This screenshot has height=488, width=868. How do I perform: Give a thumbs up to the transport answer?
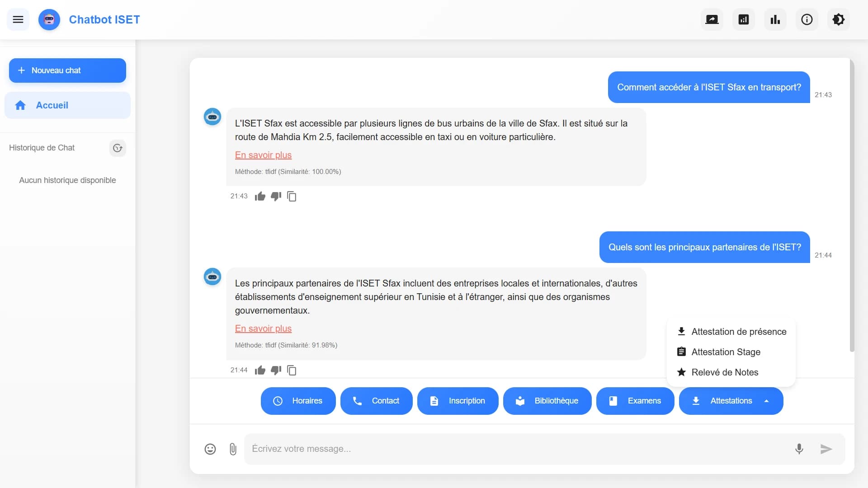(260, 196)
